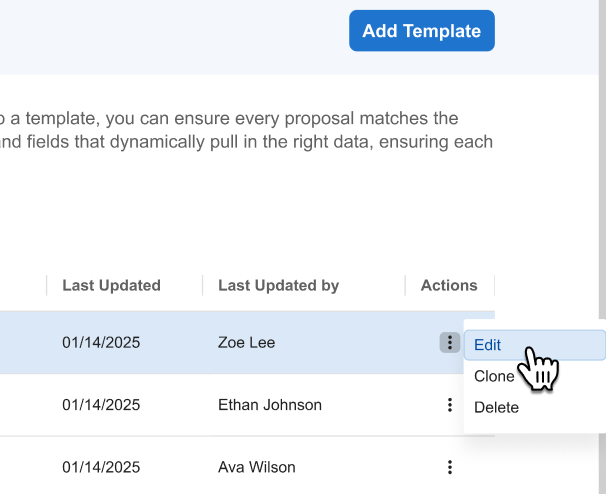Pick Delete from the actions menu

tap(496, 407)
